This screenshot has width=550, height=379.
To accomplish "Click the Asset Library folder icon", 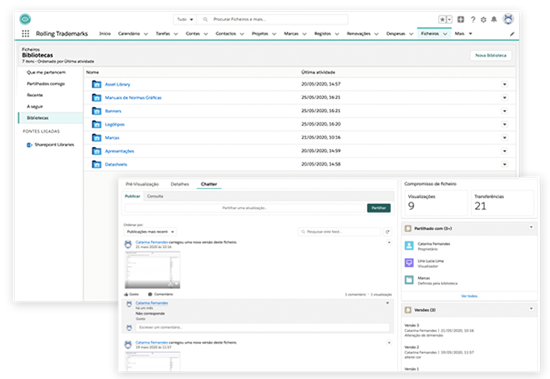I will 96,84.
